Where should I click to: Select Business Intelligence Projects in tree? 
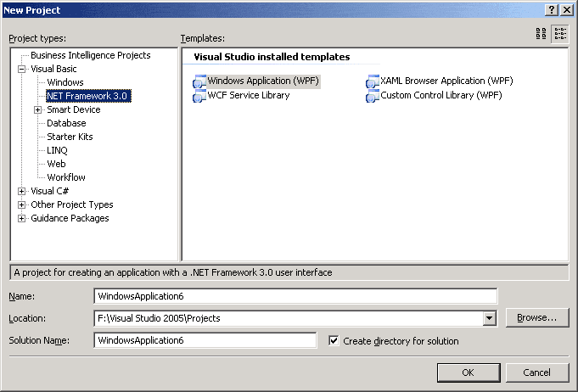[x=90, y=55]
